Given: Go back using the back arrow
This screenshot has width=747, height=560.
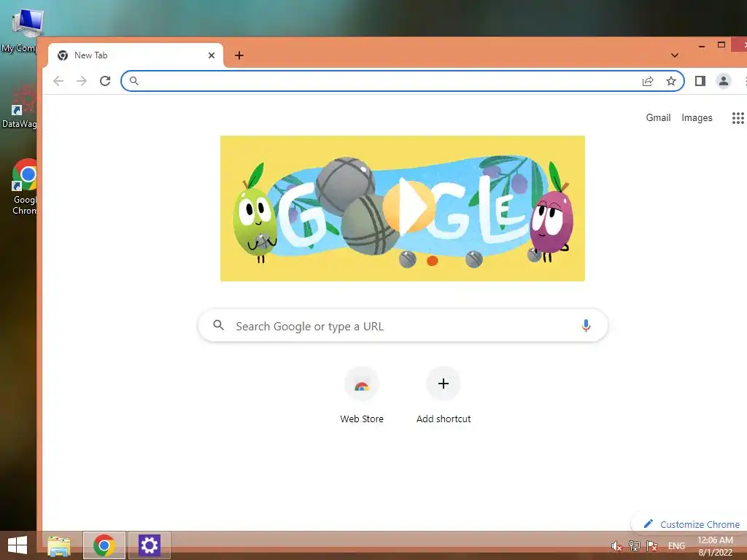Looking at the screenshot, I should pyautogui.click(x=58, y=81).
